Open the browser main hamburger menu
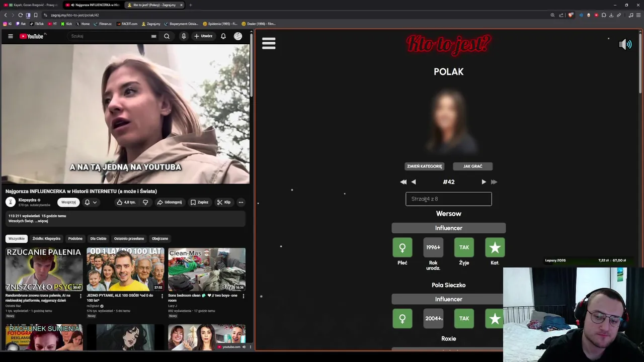 (638, 15)
